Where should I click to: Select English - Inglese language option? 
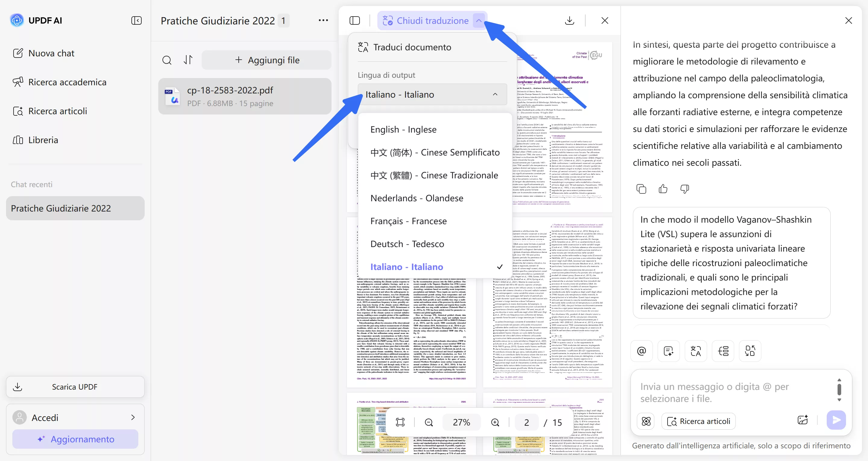point(403,129)
